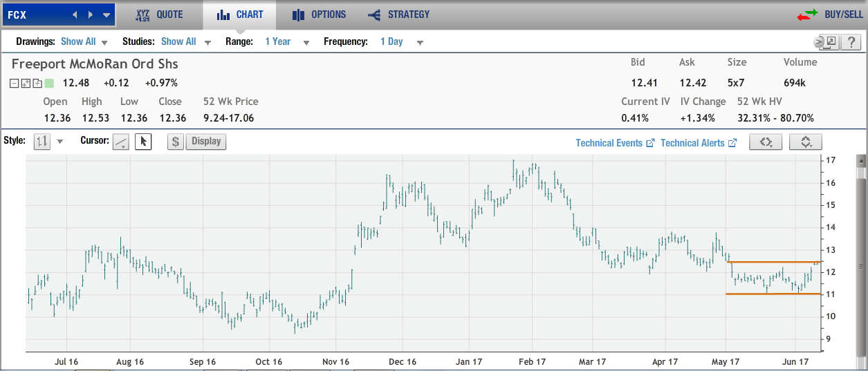Click the vertical zoom control icon
This screenshot has width=868, height=371.
click(806, 142)
